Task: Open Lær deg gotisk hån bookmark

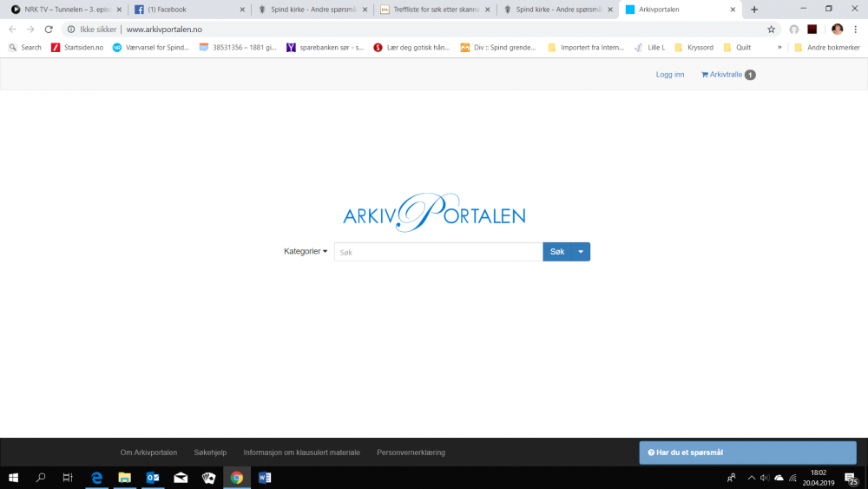Action: (411, 48)
